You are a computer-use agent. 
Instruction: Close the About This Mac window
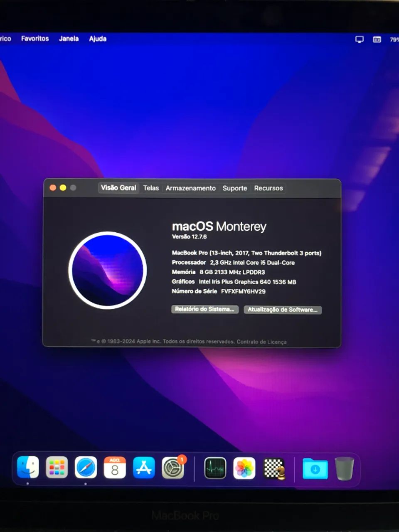(x=53, y=188)
